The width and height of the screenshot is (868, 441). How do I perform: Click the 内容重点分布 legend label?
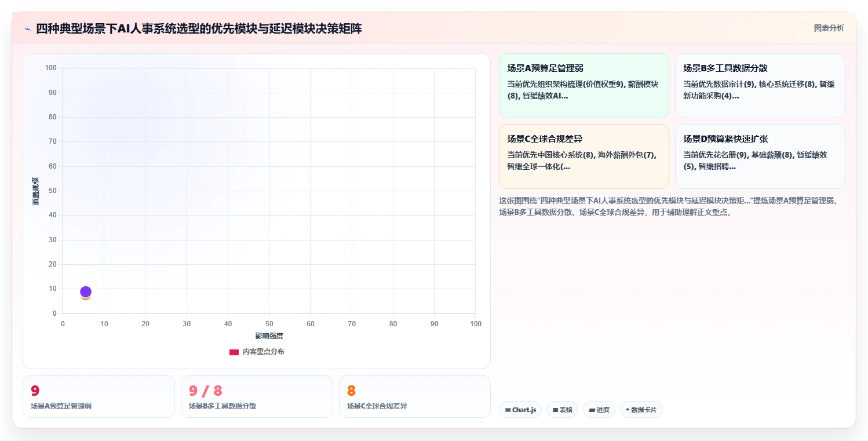pyautogui.click(x=263, y=352)
